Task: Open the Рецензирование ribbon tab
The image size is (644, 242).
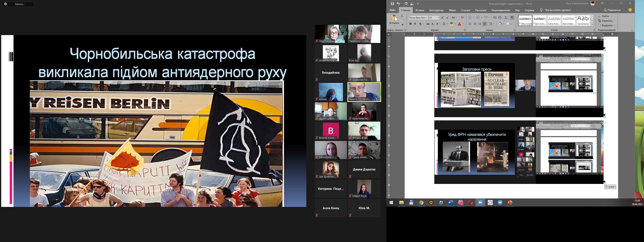Action: tap(501, 10)
